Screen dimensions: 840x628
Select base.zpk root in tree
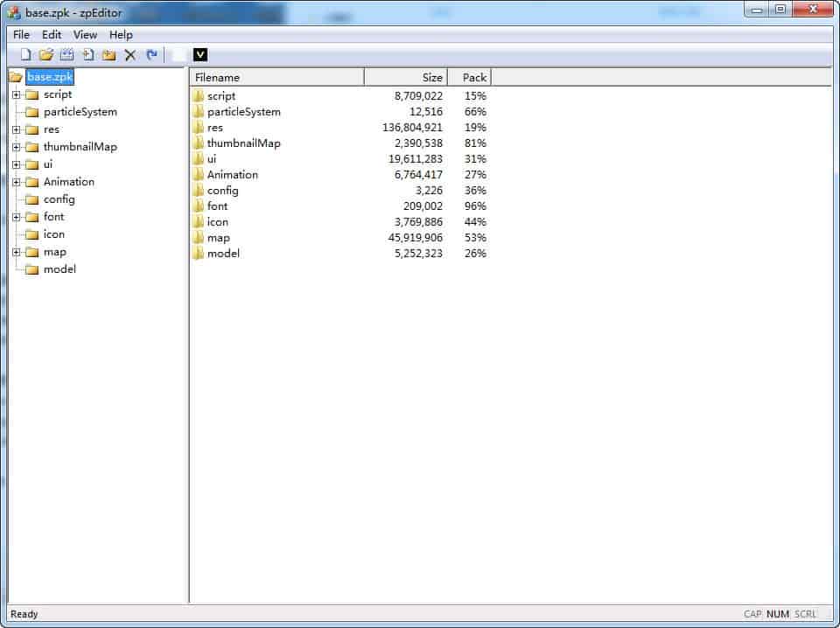(50, 77)
